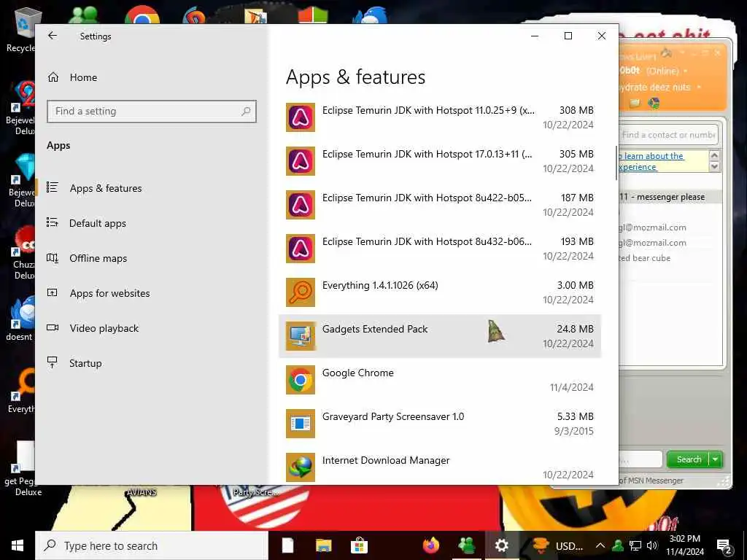This screenshot has width=747, height=560.
Task: Open the blank document taskbar icon
Action: coord(287,545)
